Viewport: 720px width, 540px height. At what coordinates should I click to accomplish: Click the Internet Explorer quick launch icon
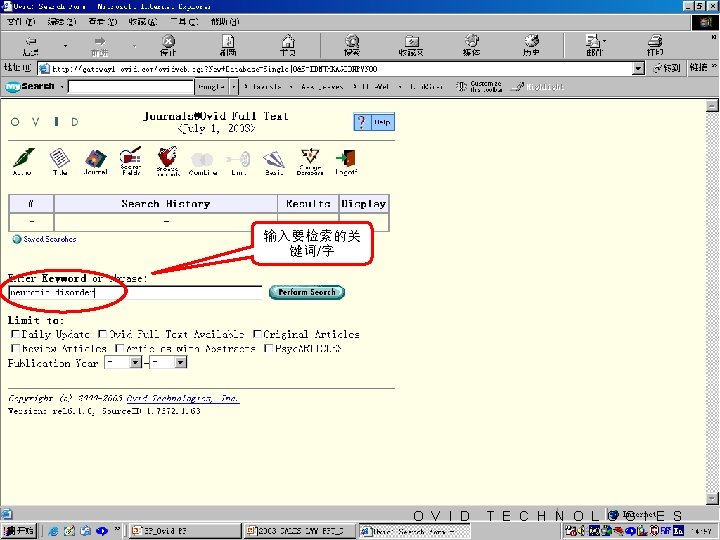pos(53,531)
